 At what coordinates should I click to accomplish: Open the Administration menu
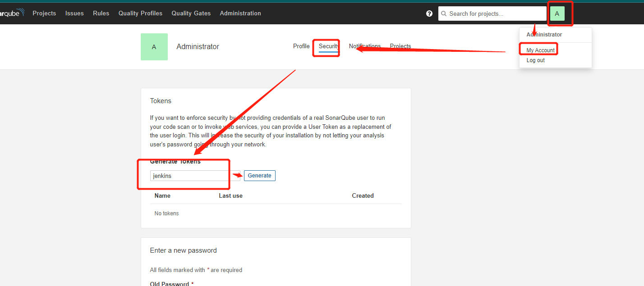pyautogui.click(x=240, y=14)
